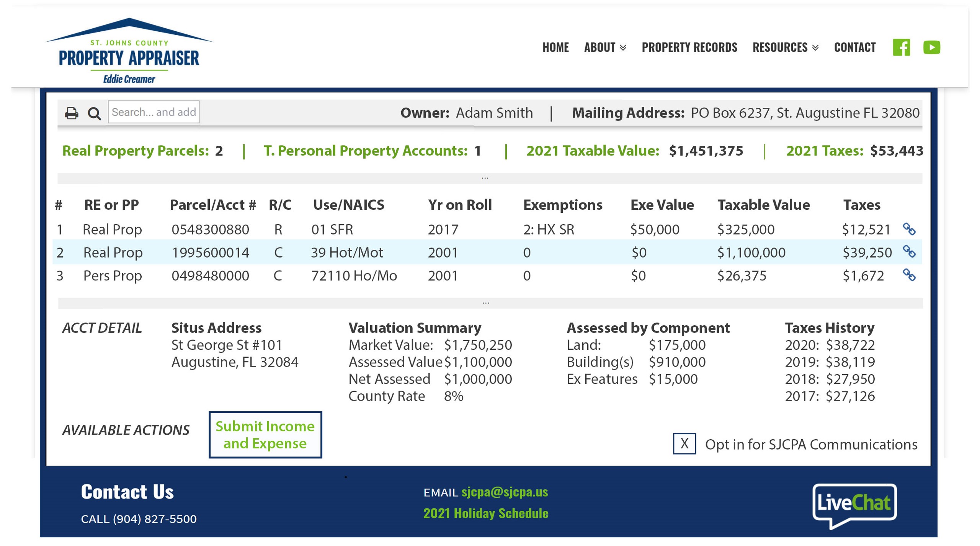Viewport: 980px width, 546px height.
Task: Expand the ellipsis bar below the table
Action: click(486, 303)
